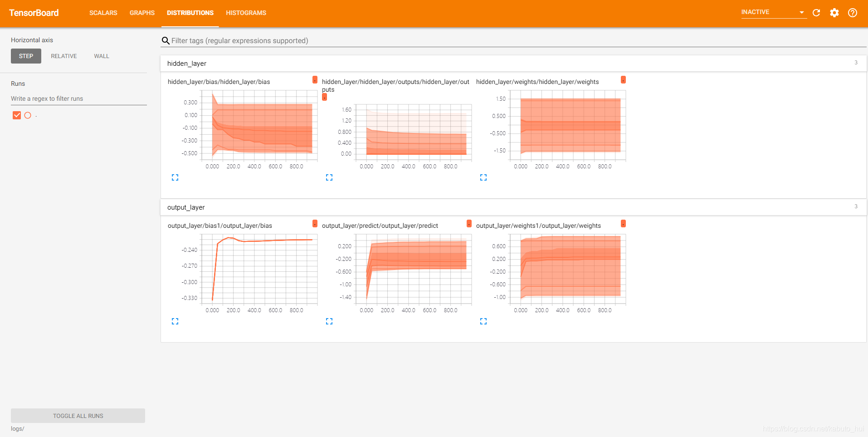Open TensorBoard settings gear
The width and height of the screenshot is (868, 437).
(x=834, y=13)
